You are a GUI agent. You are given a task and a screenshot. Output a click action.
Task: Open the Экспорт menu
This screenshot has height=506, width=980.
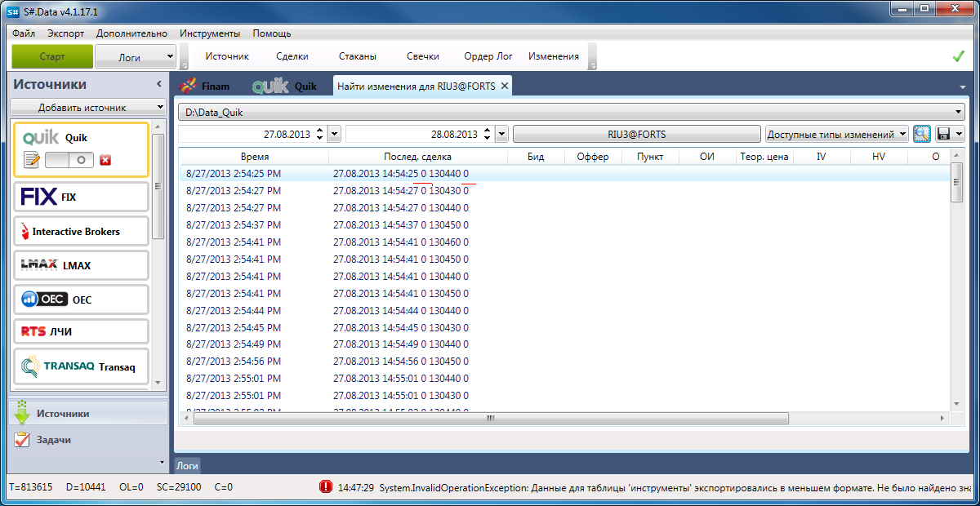click(x=65, y=33)
